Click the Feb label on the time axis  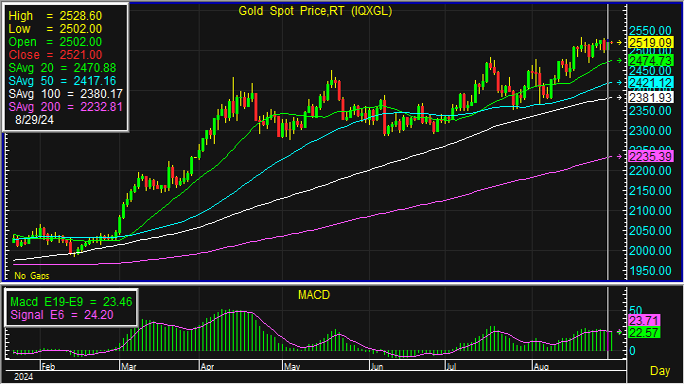click(x=48, y=367)
